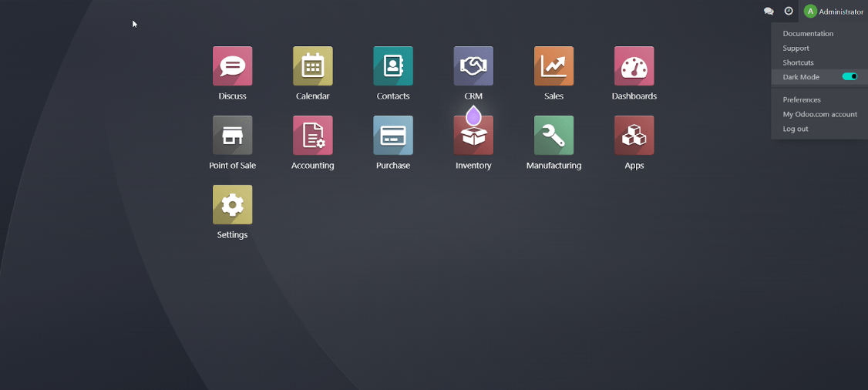
Task: Click the Settings label text
Action: (233, 234)
